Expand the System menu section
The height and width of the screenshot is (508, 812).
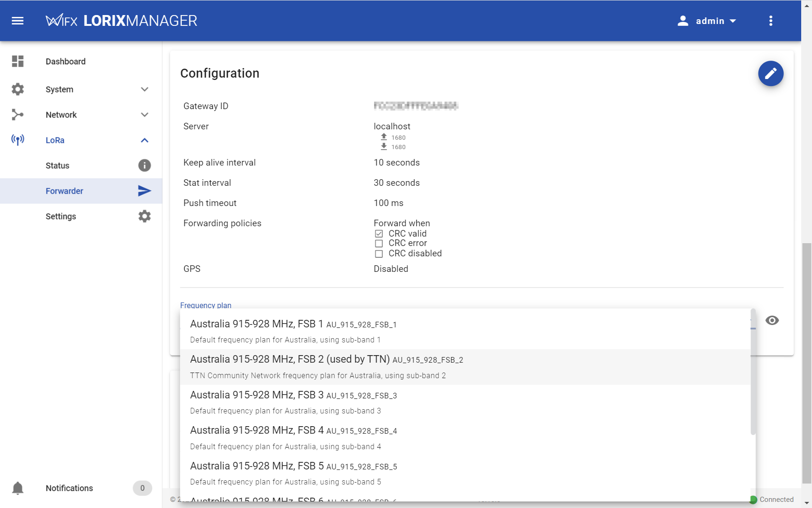coord(144,89)
